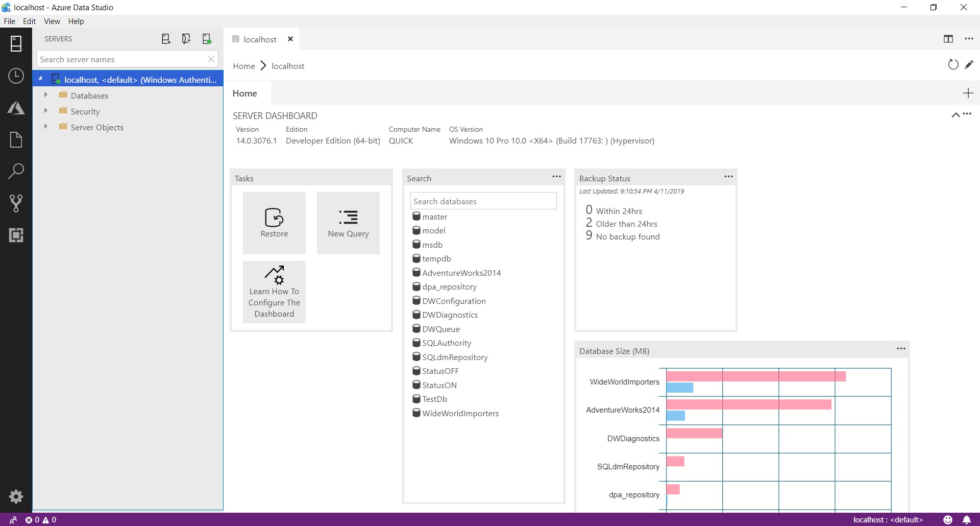
Task: Open the Explorer file icon in sidebar
Action: (x=16, y=139)
